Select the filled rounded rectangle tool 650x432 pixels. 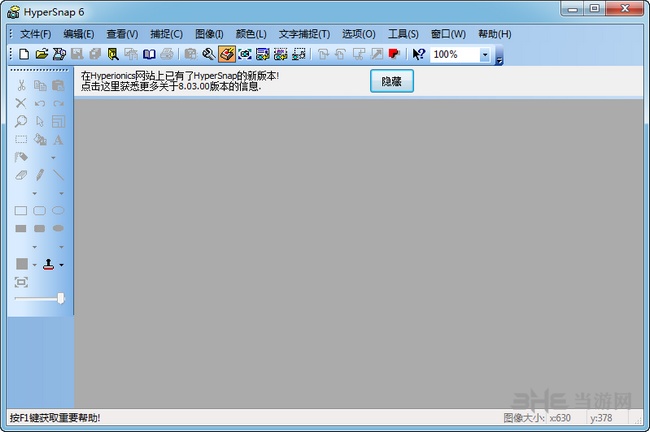coord(39,228)
